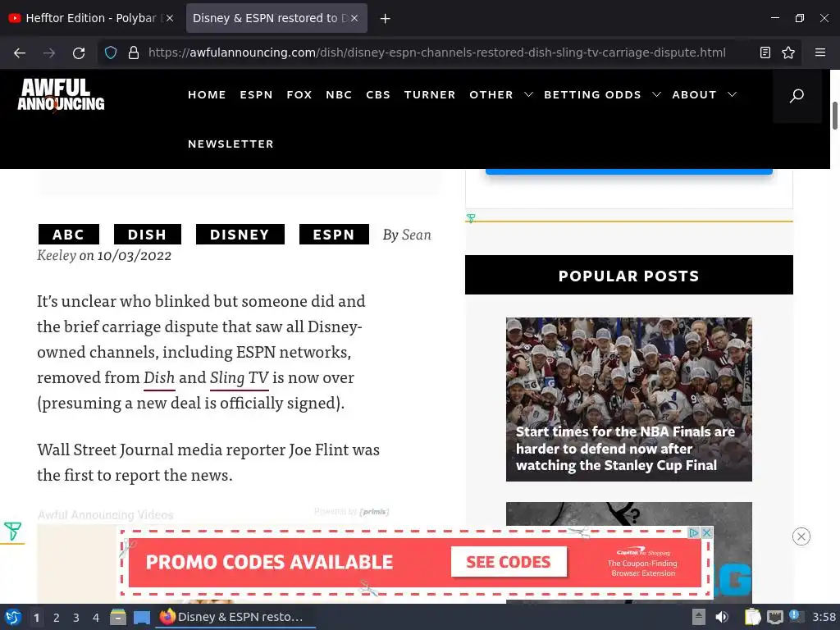
Task: Dismiss the bottom banner with circled X
Action: point(801,536)
